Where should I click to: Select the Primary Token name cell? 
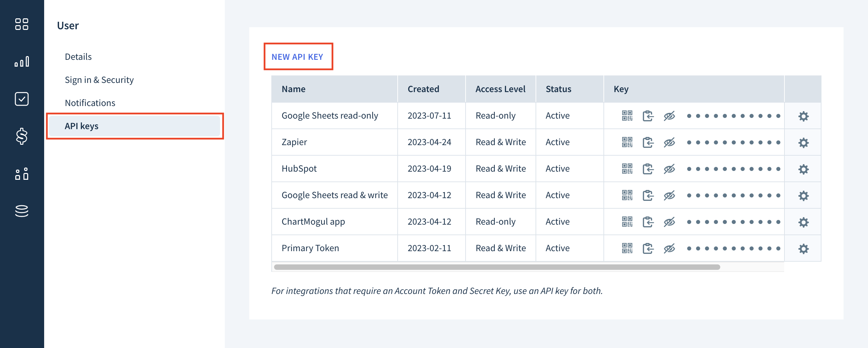pyautogui.click(x=334, y=248)
